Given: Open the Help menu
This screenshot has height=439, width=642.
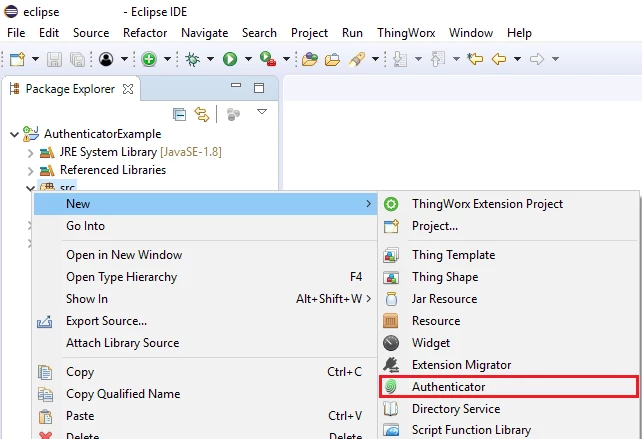Looking at the screenshot, I should click(x=519, y=33).
